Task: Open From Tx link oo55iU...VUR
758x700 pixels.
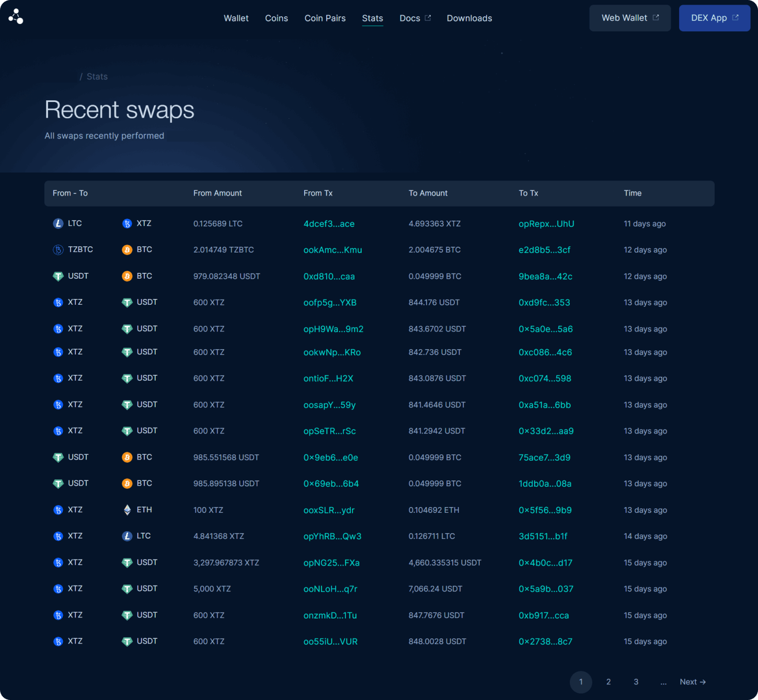Action: click(330, 641)
